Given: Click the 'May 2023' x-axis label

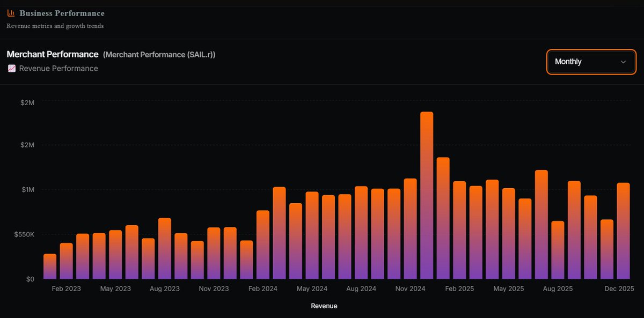Looking at the screenshot, I should tap(115, 289).
